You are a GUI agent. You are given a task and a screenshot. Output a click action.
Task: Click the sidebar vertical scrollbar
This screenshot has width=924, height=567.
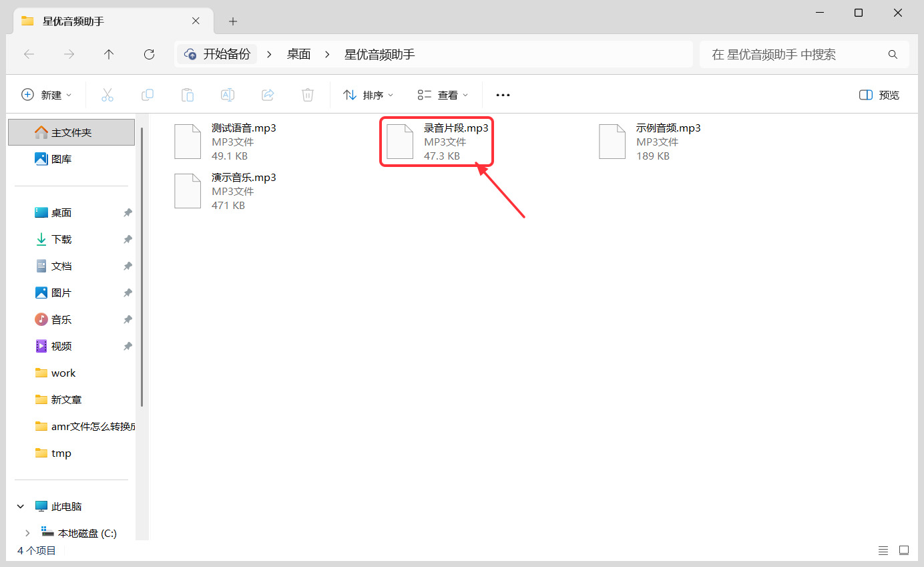(142, 267)
